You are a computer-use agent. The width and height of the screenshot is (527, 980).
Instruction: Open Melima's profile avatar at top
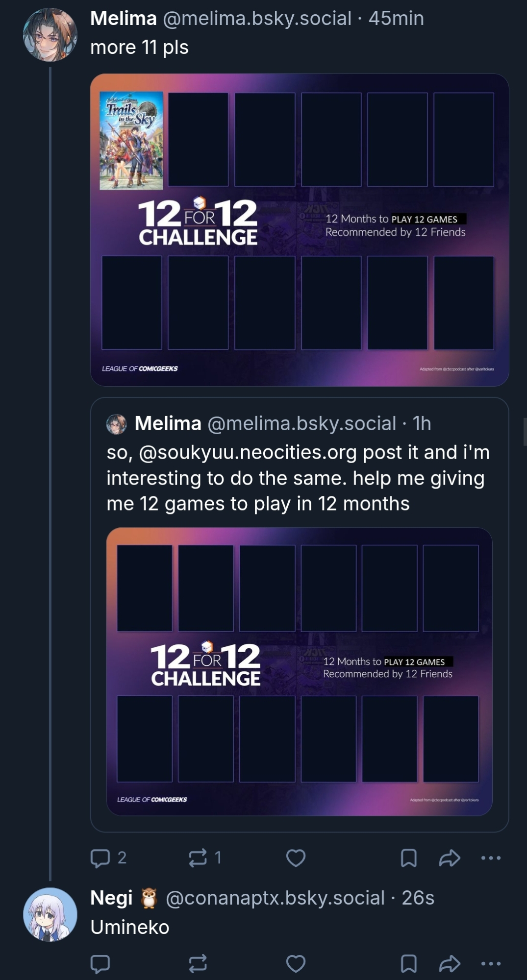50,35
